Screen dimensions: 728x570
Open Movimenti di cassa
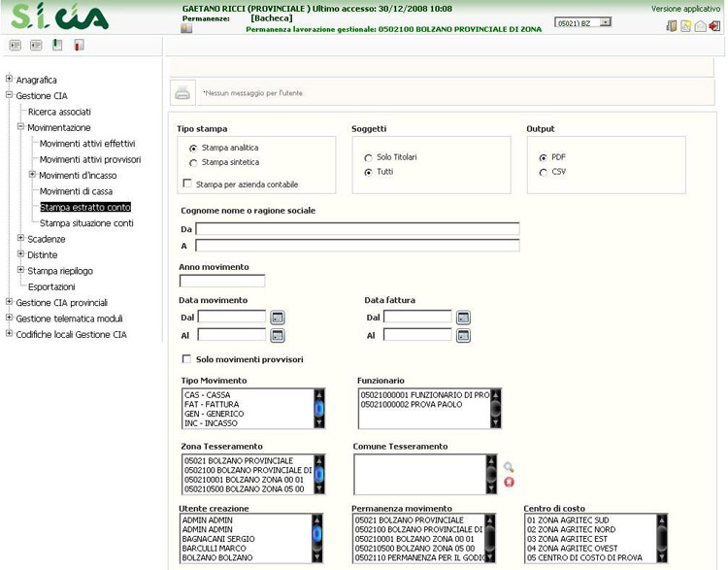76,191
